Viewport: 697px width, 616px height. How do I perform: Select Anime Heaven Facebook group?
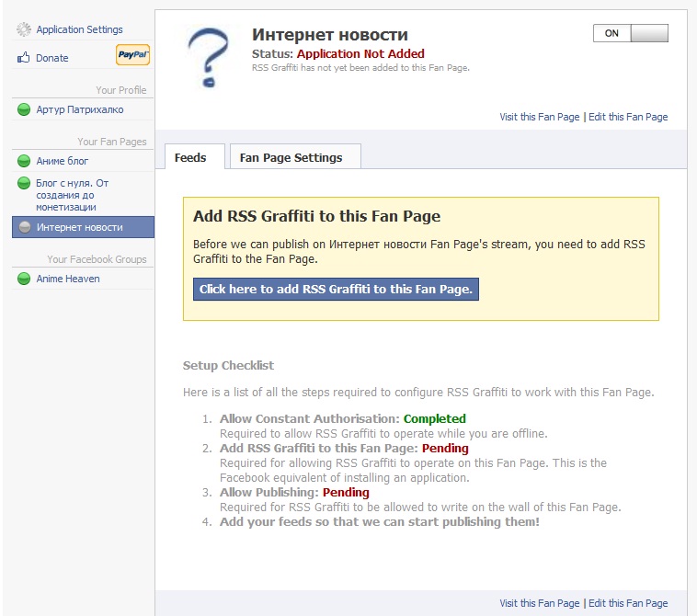pos(68,279)
